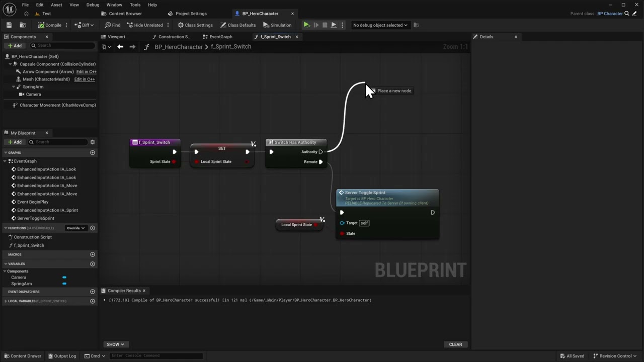Open Hide Unrelated options menu
This screenshot has height=362, width=644.
tap(168, 25)
